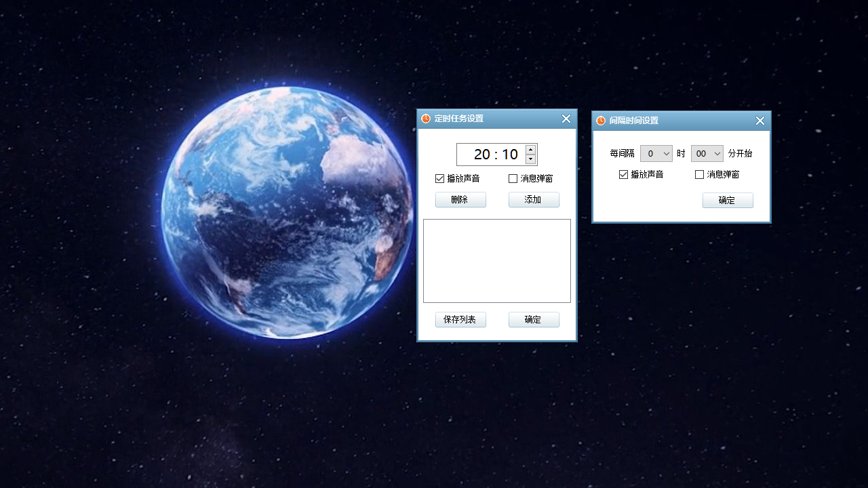Screen dimensions: 868x488
Task: Check 消息弹窗 in the 间隔时间设置 dialog
Action: tap(699, 174)
